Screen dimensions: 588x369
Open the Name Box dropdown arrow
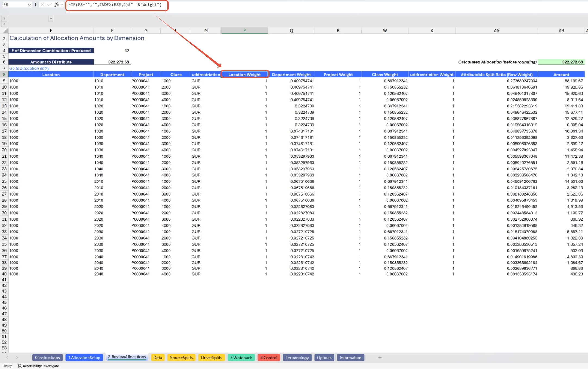tap(29, 5)
